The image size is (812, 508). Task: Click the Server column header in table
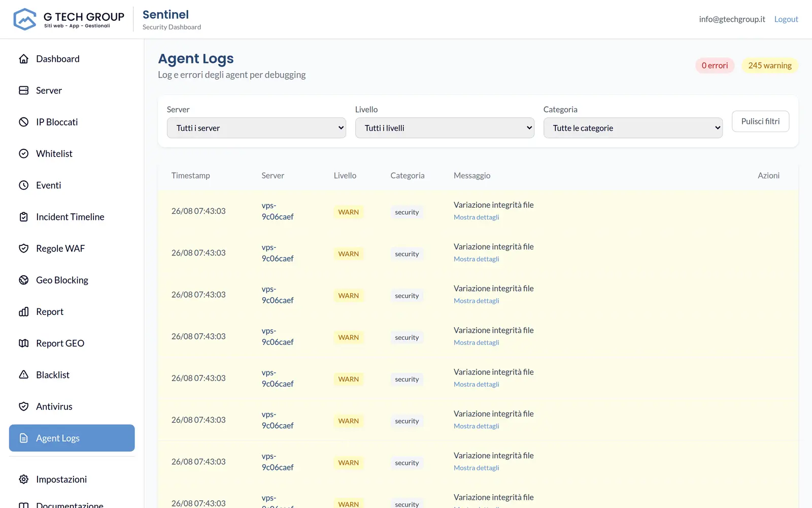coord(273,175)
